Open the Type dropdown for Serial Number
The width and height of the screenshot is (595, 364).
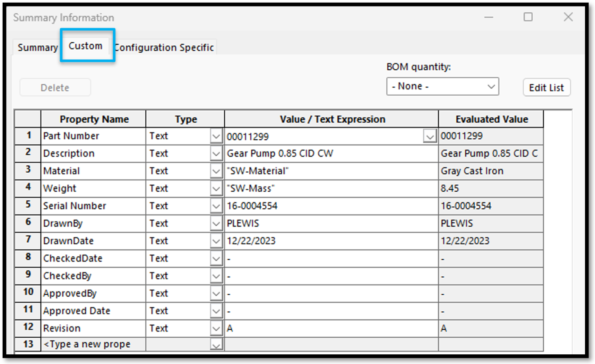coord(216,206)
